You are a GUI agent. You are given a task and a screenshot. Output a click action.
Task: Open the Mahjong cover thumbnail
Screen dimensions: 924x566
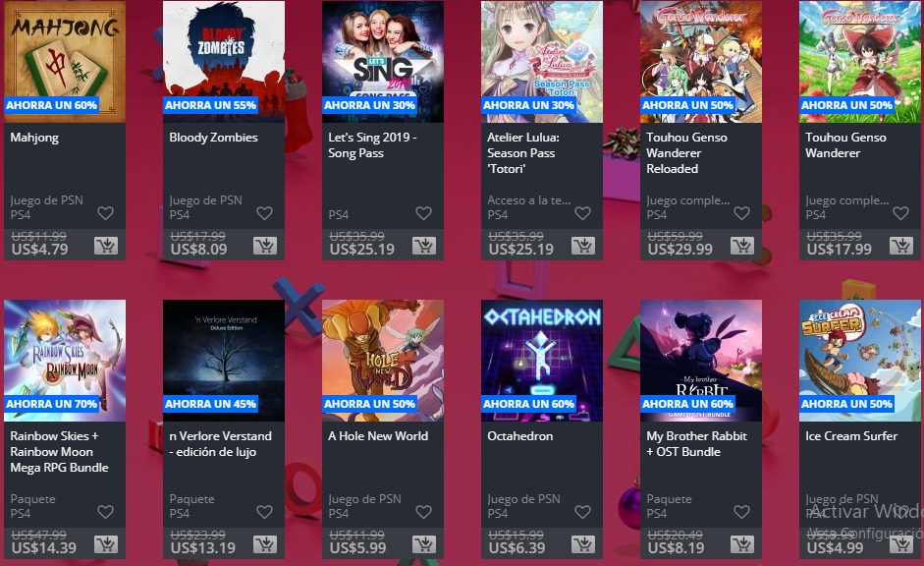tap(65, 61)
